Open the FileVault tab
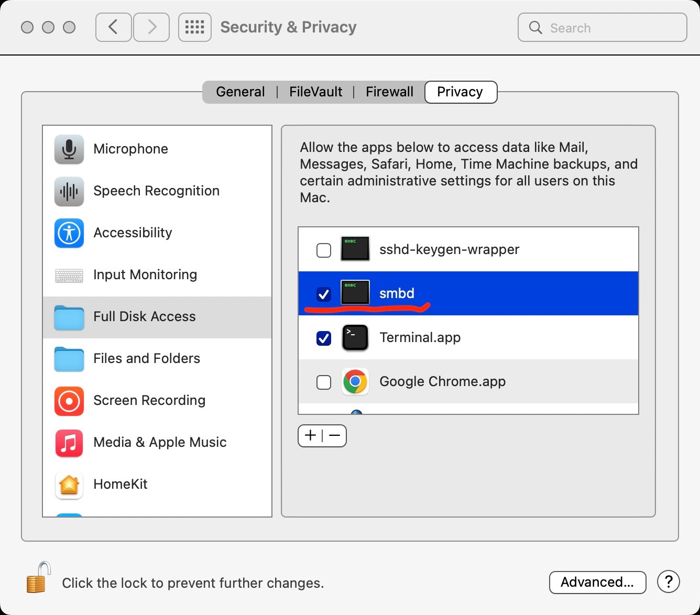Screen dimensions: 700x615 (x=315, y=92)
